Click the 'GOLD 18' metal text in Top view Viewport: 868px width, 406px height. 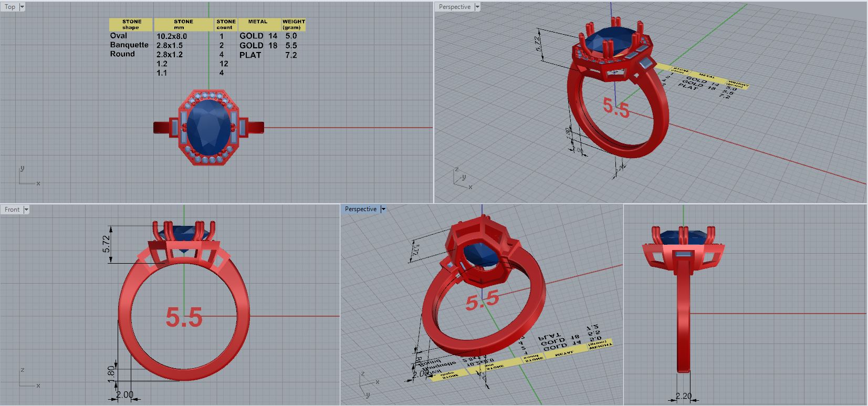click(x=258, y=45)
